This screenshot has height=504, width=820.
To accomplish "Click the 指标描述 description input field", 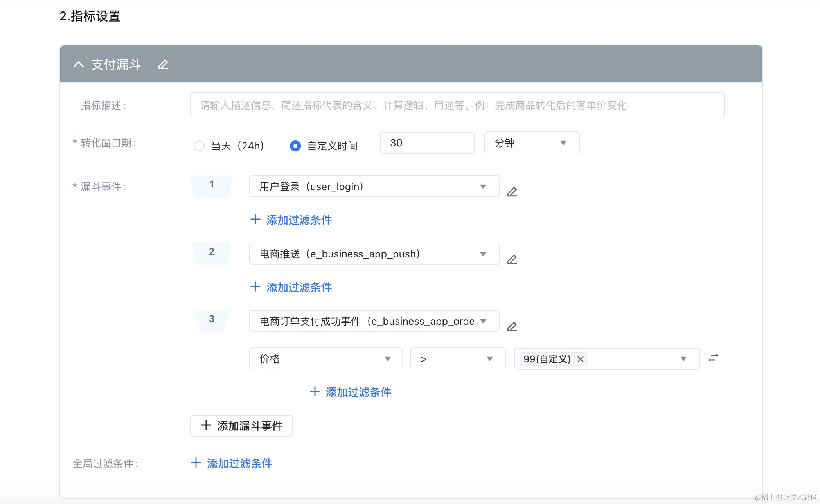I will [457, 105].
